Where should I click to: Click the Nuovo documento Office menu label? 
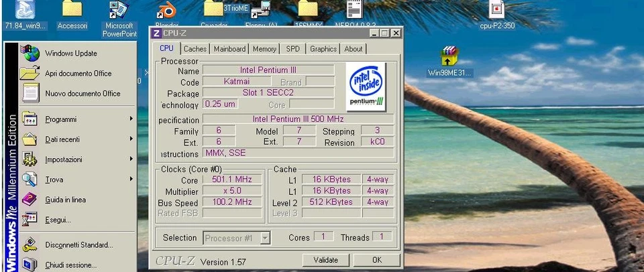click(x=83, y=94)
